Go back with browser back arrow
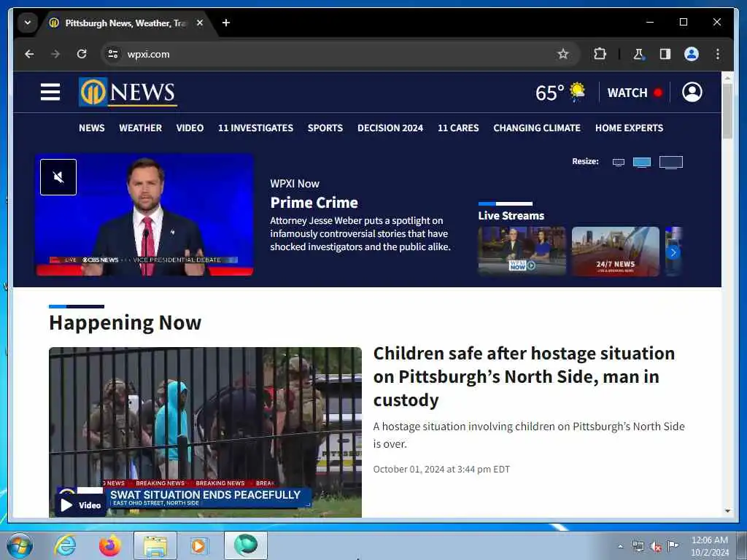747x560 pixels. pyautogui.click(x=29, y=54)
